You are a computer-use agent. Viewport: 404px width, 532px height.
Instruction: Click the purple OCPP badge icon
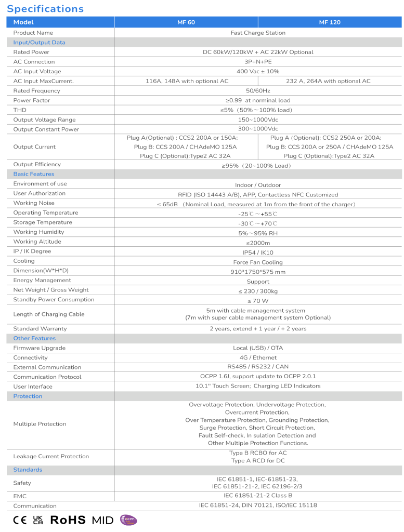(128, 520)
